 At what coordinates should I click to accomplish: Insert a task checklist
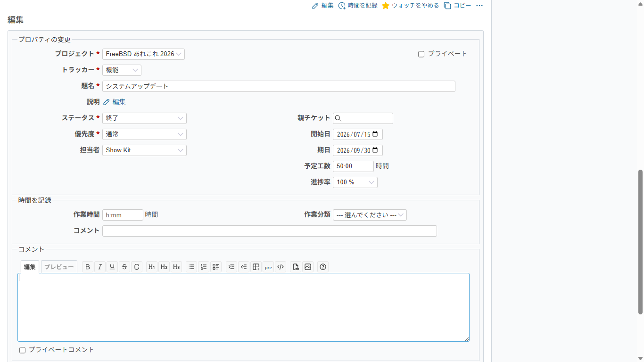pyautogui.click(x=216, y=267)
